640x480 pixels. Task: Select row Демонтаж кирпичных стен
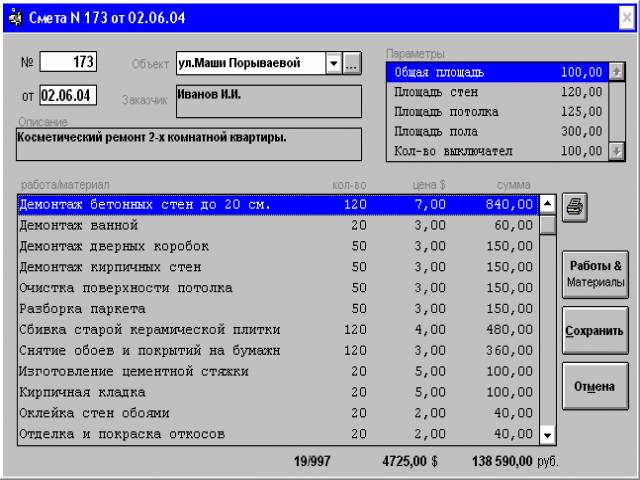point(278,267)
